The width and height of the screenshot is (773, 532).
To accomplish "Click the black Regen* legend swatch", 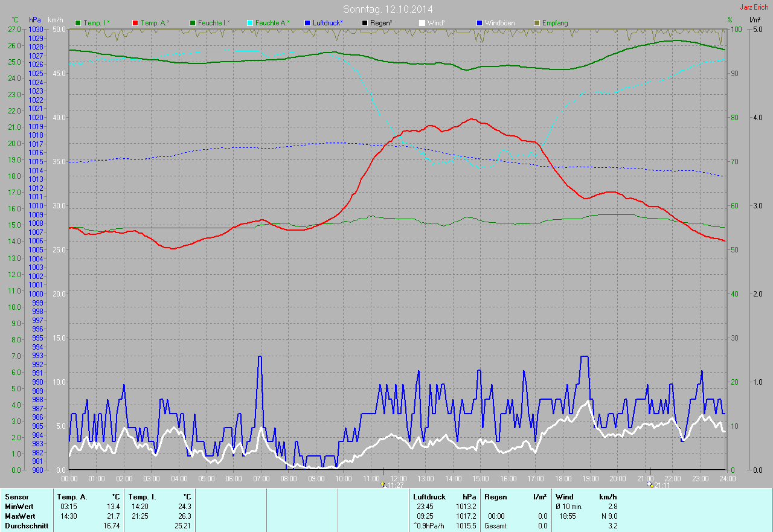I will pyautogui.click(x=365, y=23).
